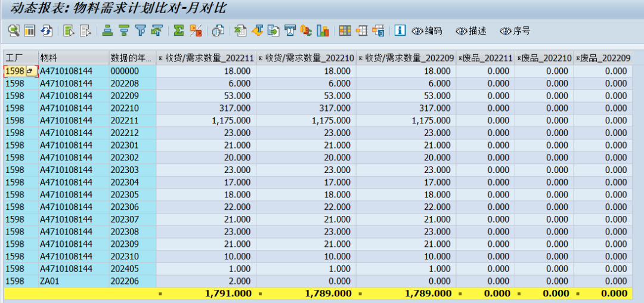Toggle the 编码 eye button
Viewport: 644px width, 303px height.
pos(428,30)
